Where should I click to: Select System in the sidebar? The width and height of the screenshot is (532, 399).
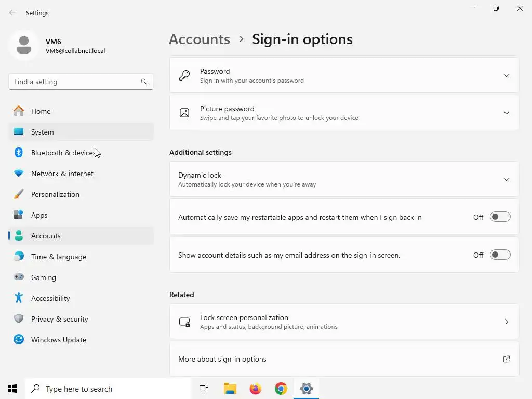81,131
